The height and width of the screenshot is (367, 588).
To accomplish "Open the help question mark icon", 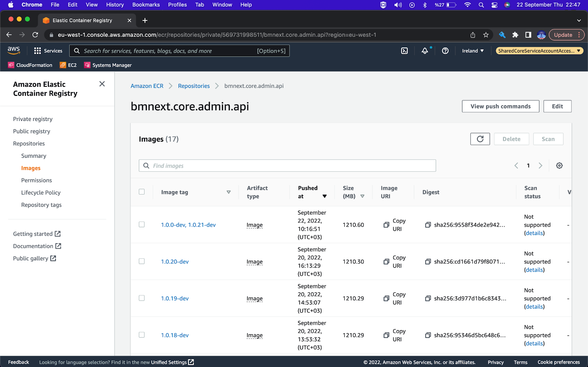I will tap(445, 50).
